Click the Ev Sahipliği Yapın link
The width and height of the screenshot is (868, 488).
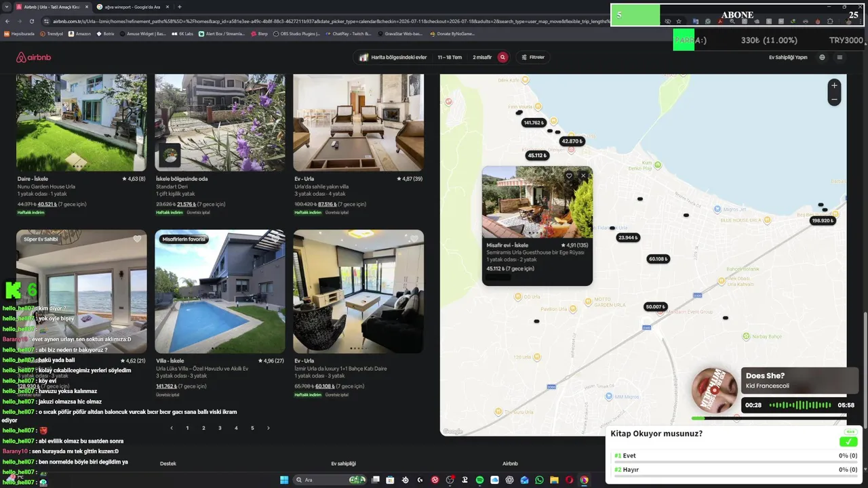[788, 58]
